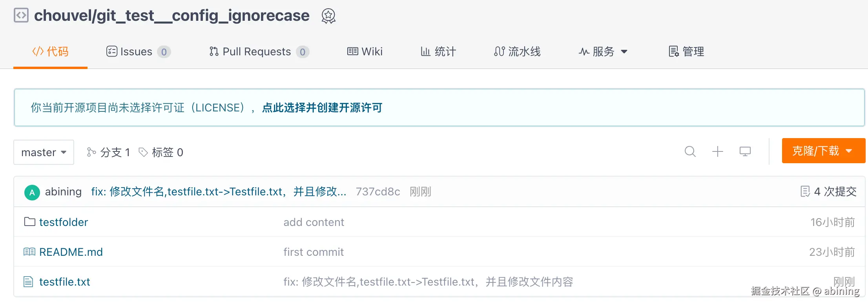Open the README.md file
868x306 pixels.
tap(71, 252)
